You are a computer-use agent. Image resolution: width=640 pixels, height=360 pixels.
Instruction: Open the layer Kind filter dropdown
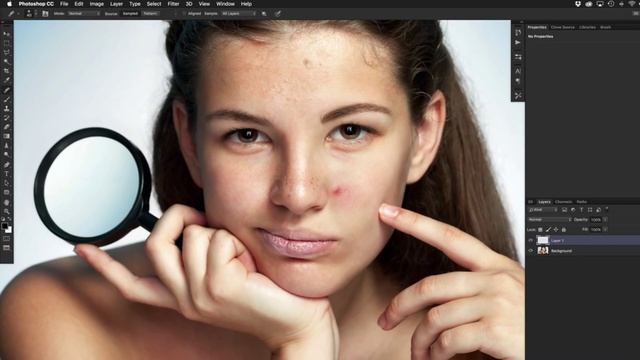coord(543,210)
